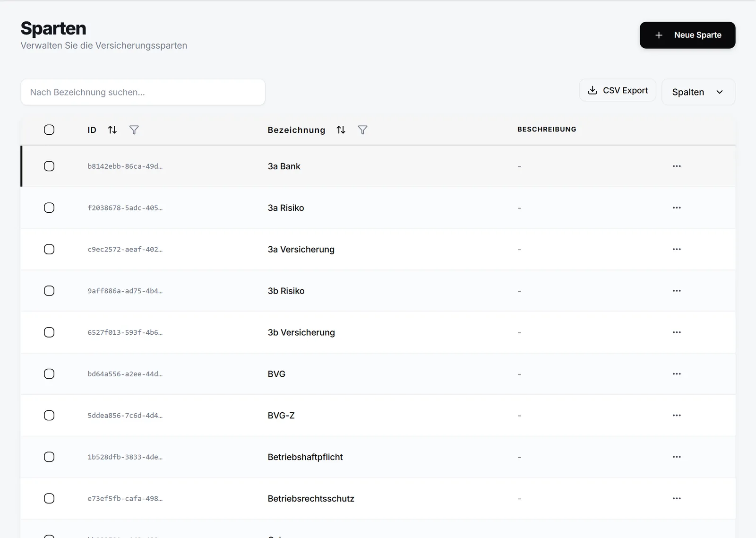Open row actions menu for 3b Risiko
756x538 pixels.
(x=677, y=291)
